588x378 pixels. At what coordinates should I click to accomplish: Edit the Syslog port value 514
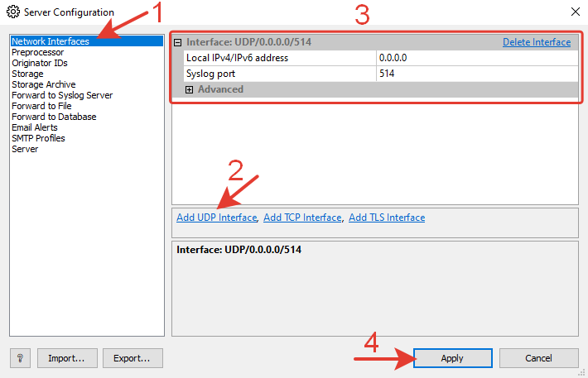(x=477, y=74)
